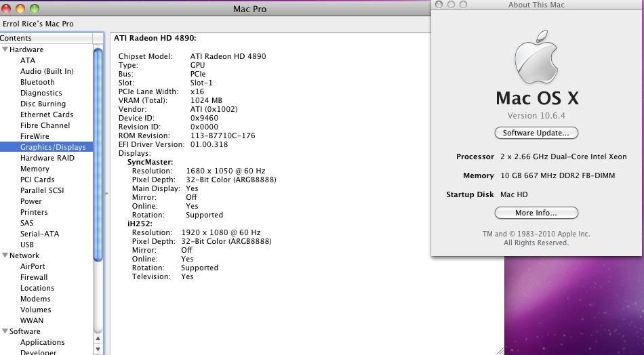This screenshot has width=644, height=355.
Task: Select Memory in Hardware list
Action: (x=35, y=169)
